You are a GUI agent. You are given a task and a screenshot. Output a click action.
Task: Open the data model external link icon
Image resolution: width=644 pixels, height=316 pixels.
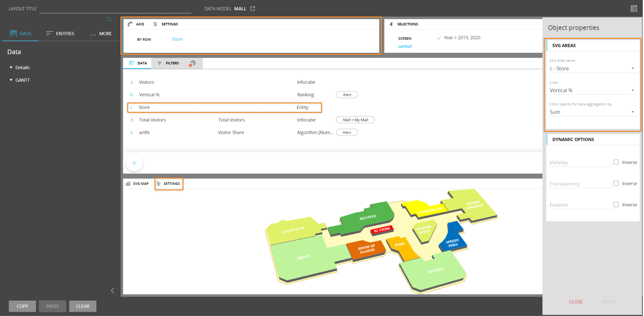(253, 8)
